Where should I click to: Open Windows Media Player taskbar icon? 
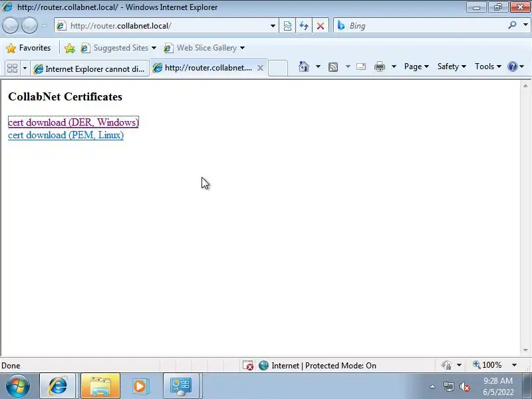click(140, 386)
